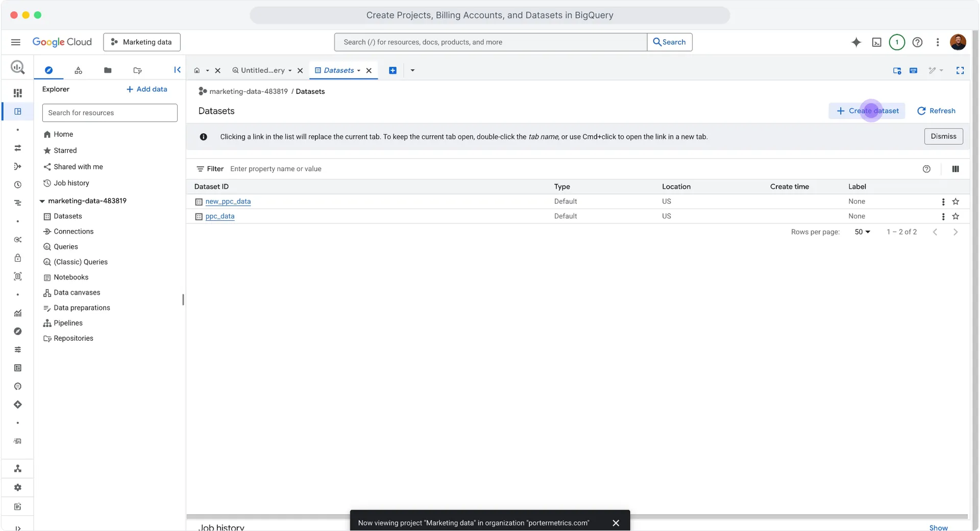The width and height of the screenshot is (980, 531).
Task: Star the new_ppc_data dataset
Action: coord(956,201)
